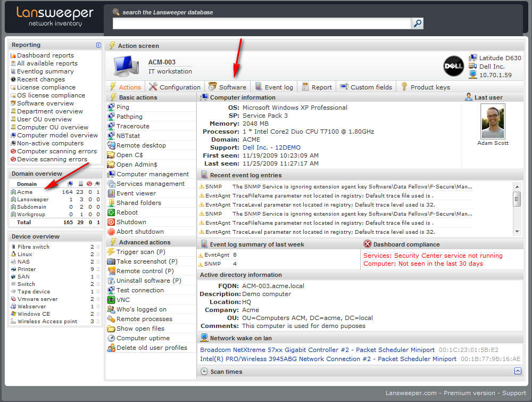Click the event log scrollbar up arrow

click(517, 186)
